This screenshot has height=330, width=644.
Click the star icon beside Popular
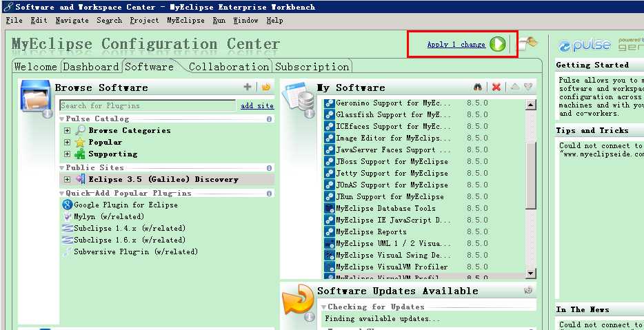[80, 142]
